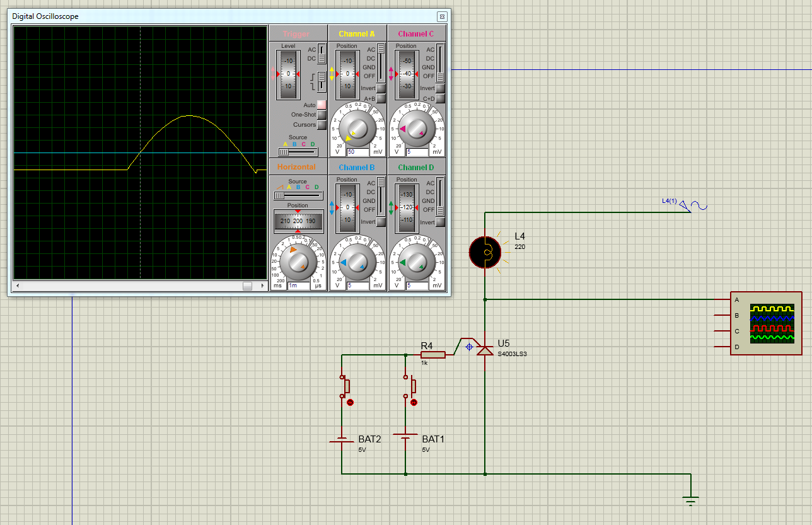
Task: Turn on trigger Cursors
Action: coord(322,125)
